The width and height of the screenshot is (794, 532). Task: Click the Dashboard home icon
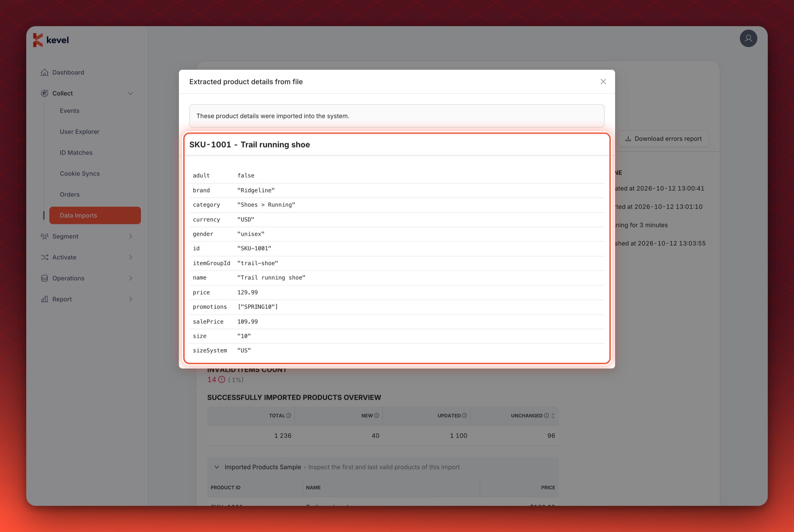coord(44,72)
